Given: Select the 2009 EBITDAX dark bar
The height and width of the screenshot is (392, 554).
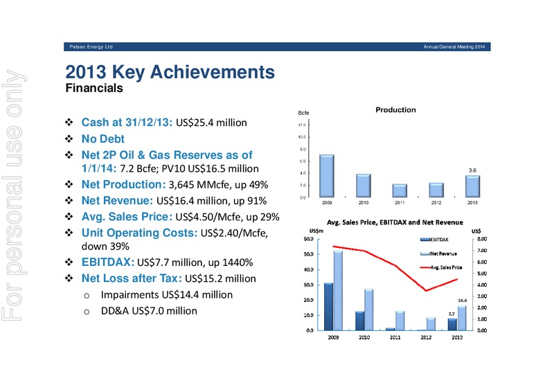Looking at the screenshot, I should 328,307.
